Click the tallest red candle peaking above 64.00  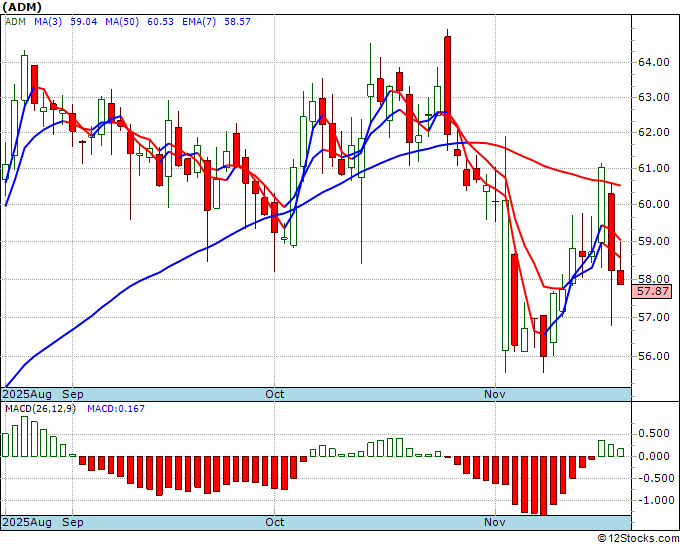[448, 85]
